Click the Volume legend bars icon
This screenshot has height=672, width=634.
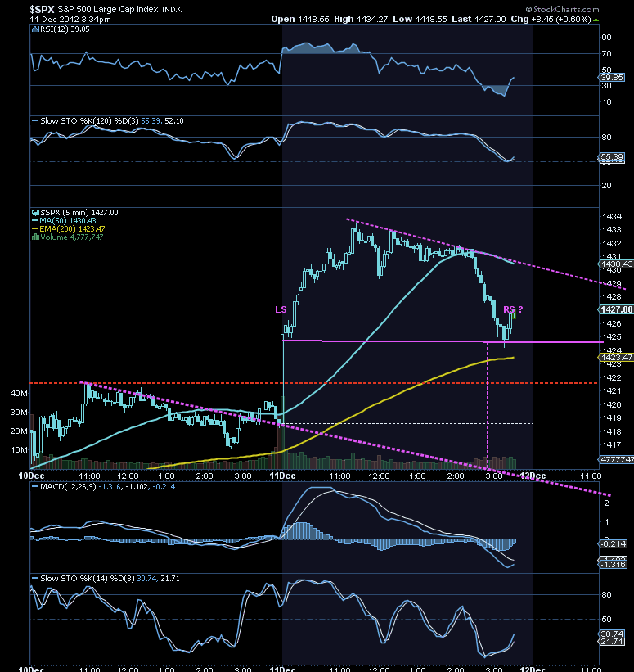pos(36,237)
